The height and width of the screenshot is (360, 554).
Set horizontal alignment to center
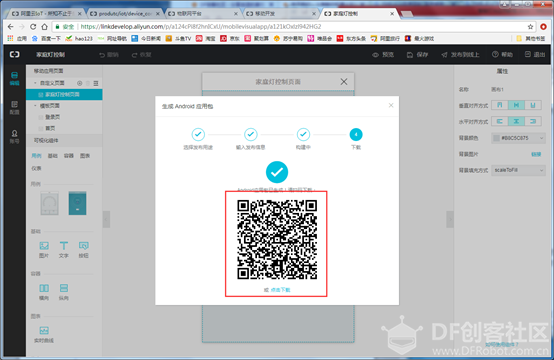point(516,121)
